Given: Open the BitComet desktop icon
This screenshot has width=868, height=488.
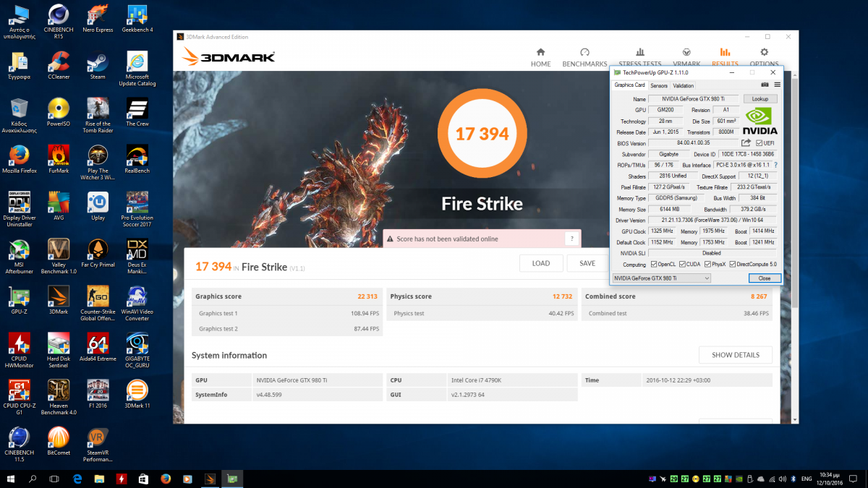Looking at the screenshot, I should [59, 441].
